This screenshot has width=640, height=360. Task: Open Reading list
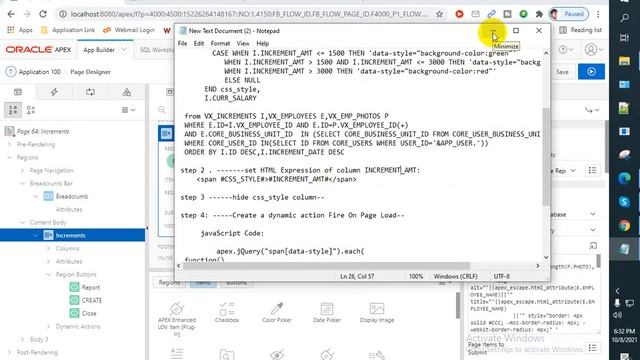581,30
